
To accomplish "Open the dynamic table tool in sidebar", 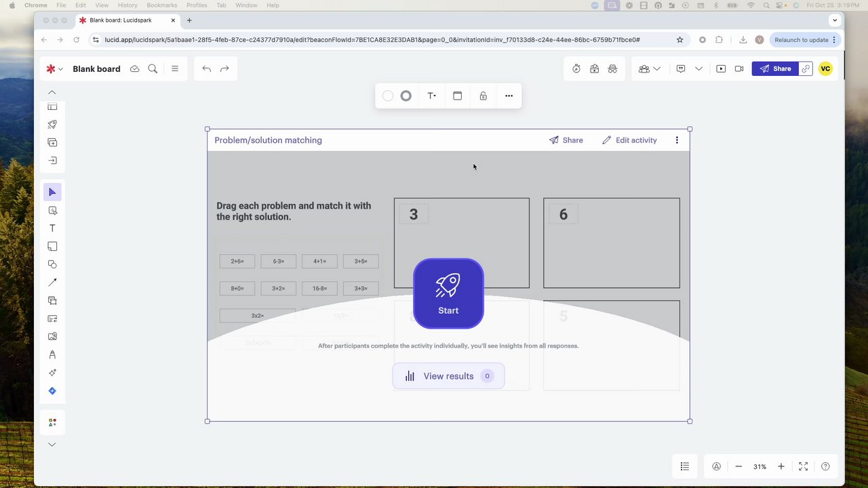I will click(52, 319).
